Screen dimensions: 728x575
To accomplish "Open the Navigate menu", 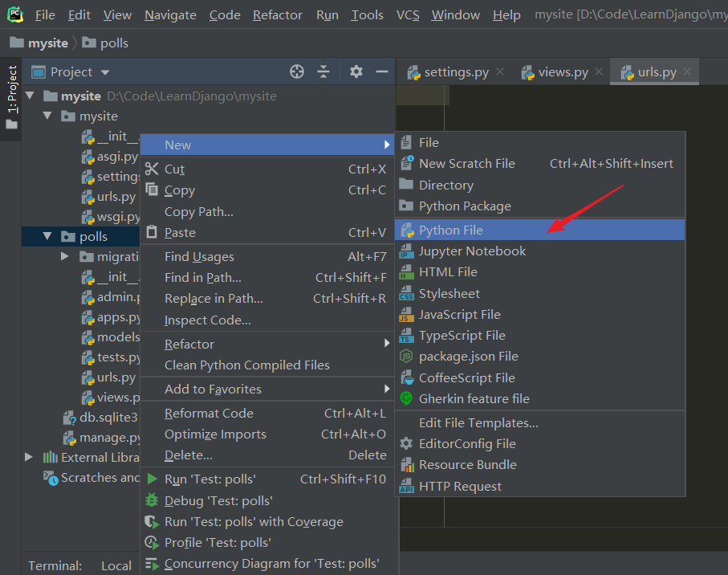I will (x=170, y=15).
